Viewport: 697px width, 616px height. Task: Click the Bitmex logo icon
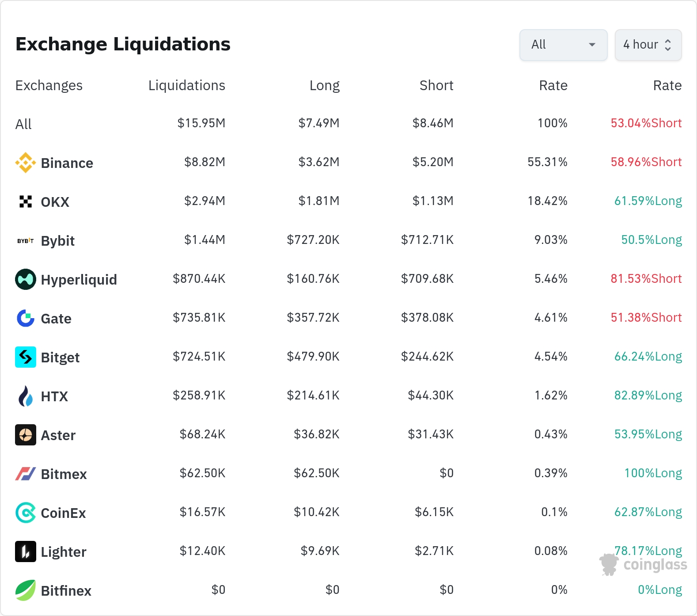[x=26, y=474]
